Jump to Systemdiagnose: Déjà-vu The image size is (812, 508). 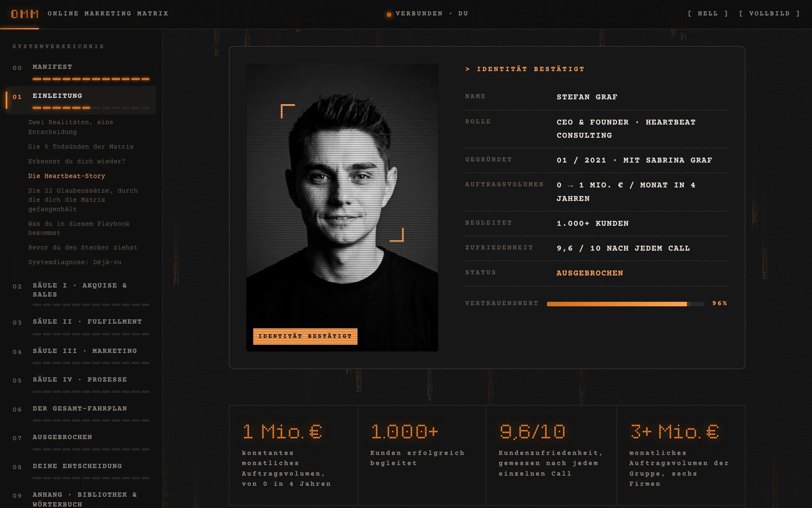(75, 262)
